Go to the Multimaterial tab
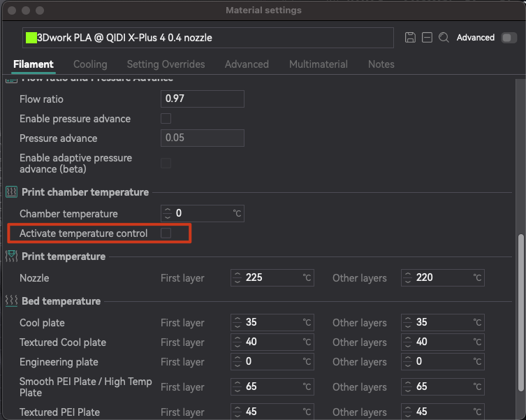This screenshot has height=420, width=526. (318, 64)
